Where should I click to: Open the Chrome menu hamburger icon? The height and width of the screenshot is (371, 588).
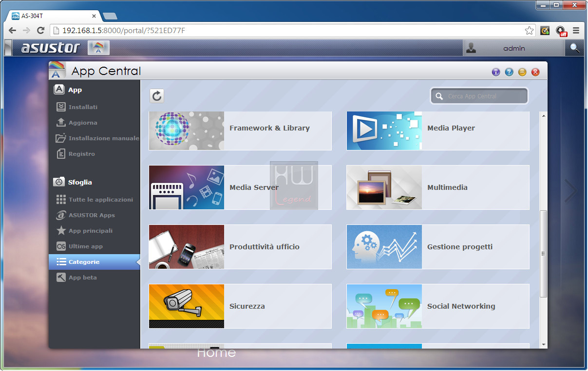click(576, 31)
